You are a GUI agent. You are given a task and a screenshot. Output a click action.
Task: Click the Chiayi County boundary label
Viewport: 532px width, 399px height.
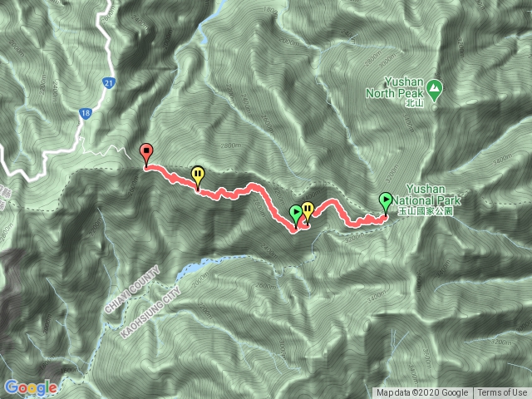tap(132, 289)
